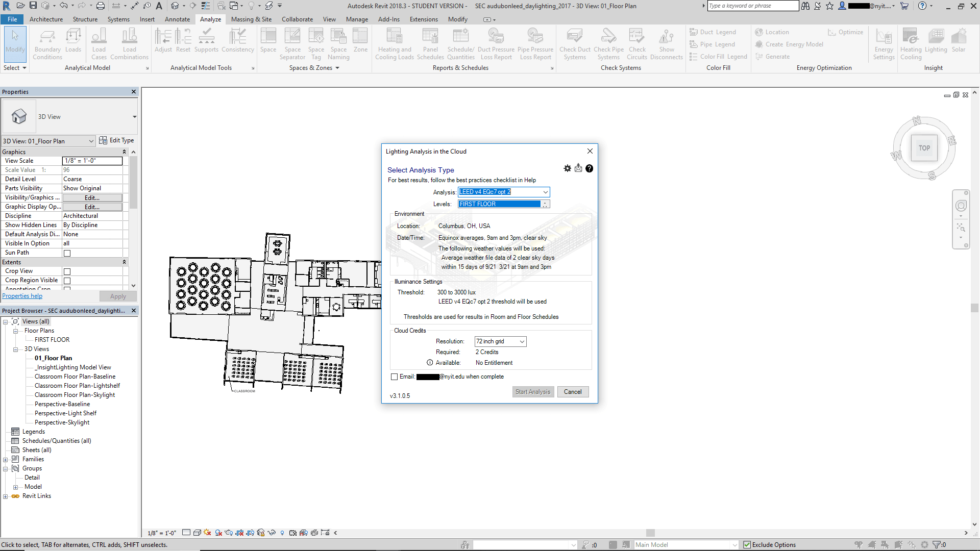980x551 pixels.
Task: Click the settings gear in Lighting Analysis dialog
Action: click(x=567, y=168)
